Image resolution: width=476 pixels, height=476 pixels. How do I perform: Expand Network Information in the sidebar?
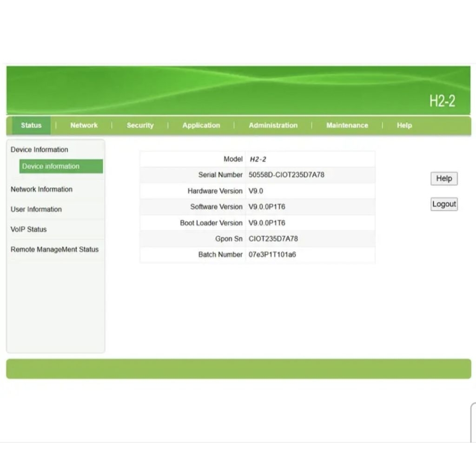click(42, 190)
